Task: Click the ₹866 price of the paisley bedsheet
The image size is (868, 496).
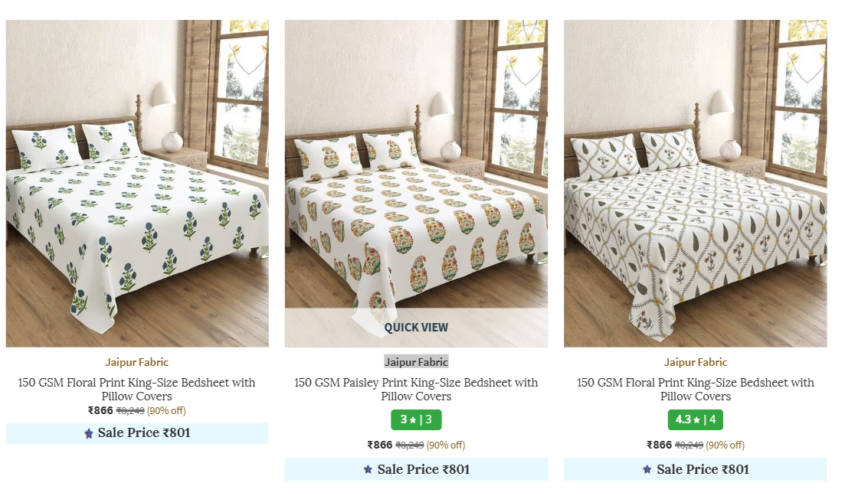Action: pos(380,445)
